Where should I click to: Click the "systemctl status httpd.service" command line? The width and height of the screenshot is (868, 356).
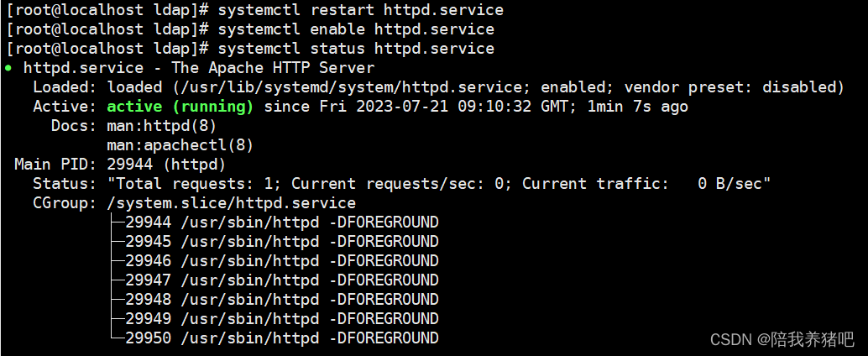coord(356,49)
